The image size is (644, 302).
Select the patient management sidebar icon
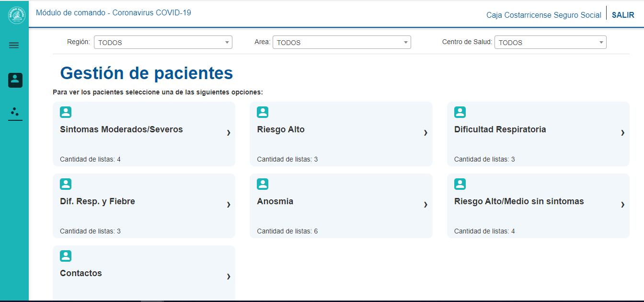pos(15,80)
